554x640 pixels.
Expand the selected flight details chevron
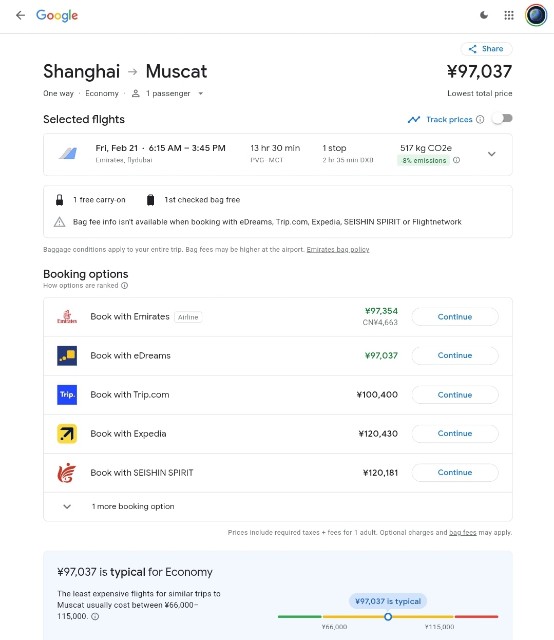coord(492,154)
